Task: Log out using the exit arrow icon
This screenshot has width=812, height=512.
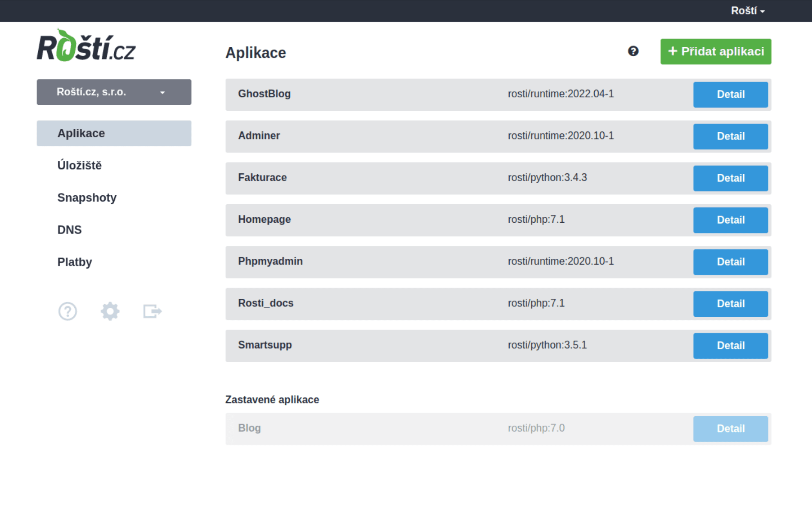Action: [152, 311]
